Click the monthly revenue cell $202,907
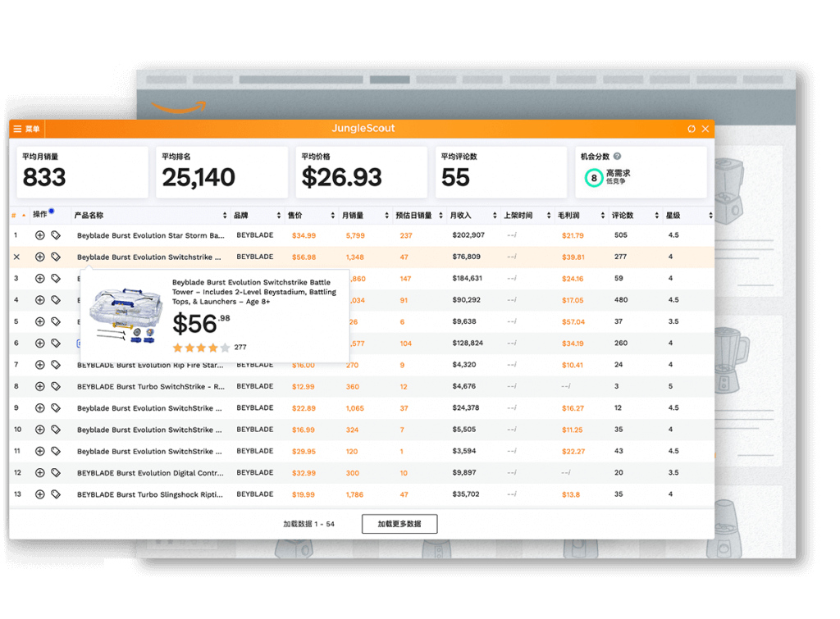 [x=468, y=235]
